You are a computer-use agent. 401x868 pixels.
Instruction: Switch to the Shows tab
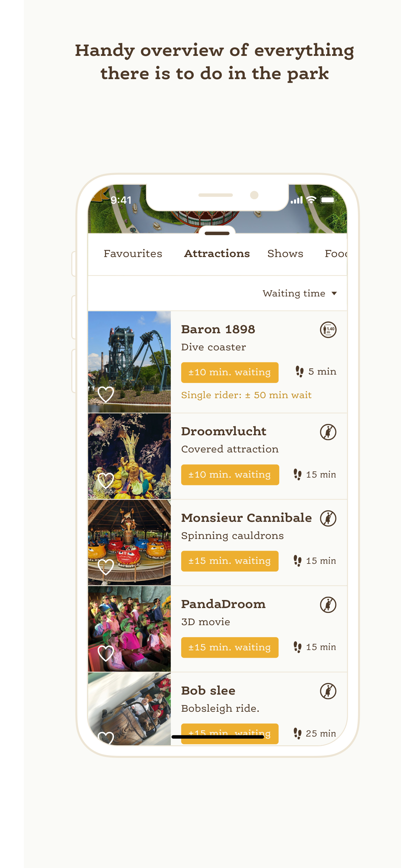click(285, 253)
